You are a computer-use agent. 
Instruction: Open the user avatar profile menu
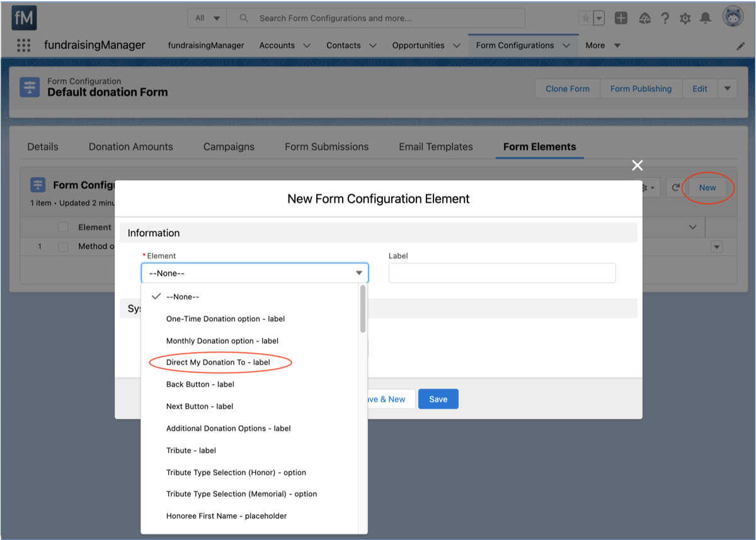coord(733,18)
